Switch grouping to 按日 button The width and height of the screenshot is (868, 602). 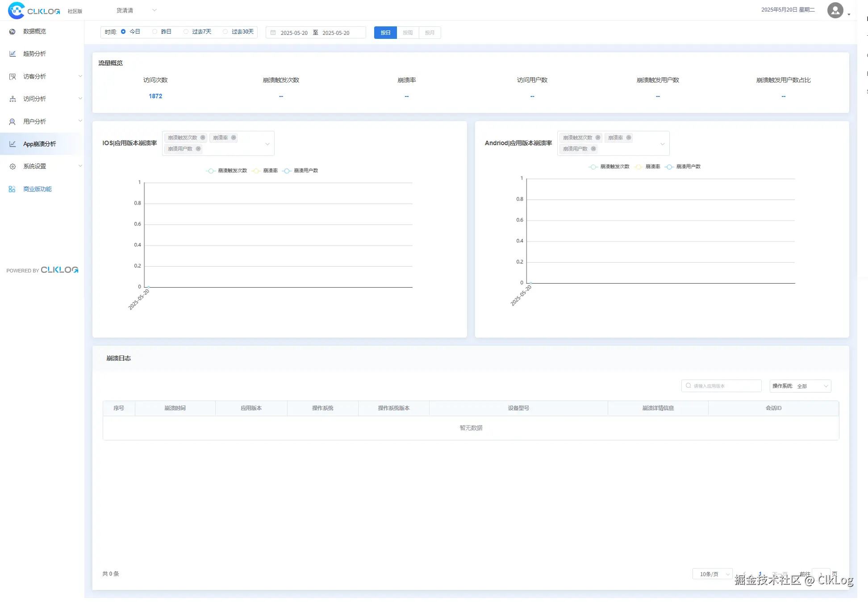pyautogui.click(x=385, y=33)
